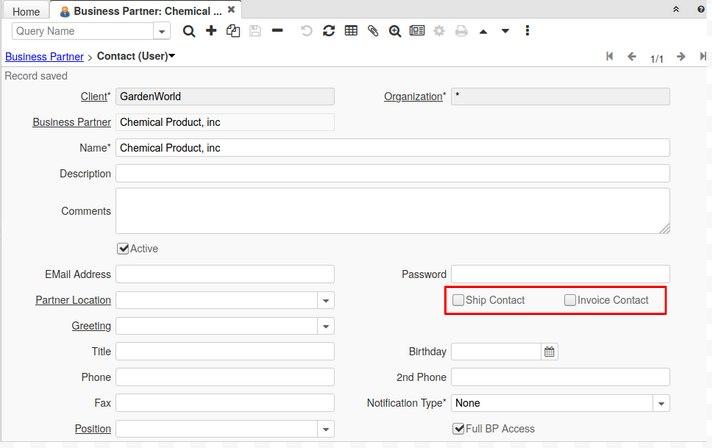Viewport: 712px width, 448px height.
Task: Open the Contact (User) tab menu
Action: 136,57
